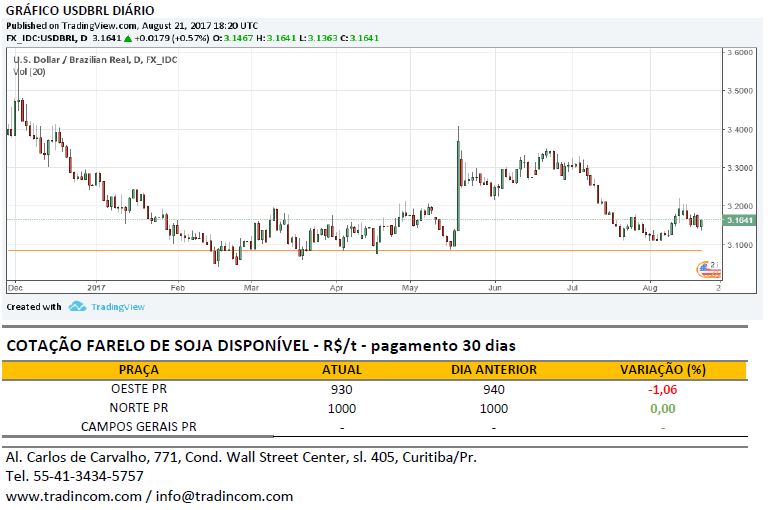
Task: Click the DIA ANTERIOR column header
Action: pos(493,370)
